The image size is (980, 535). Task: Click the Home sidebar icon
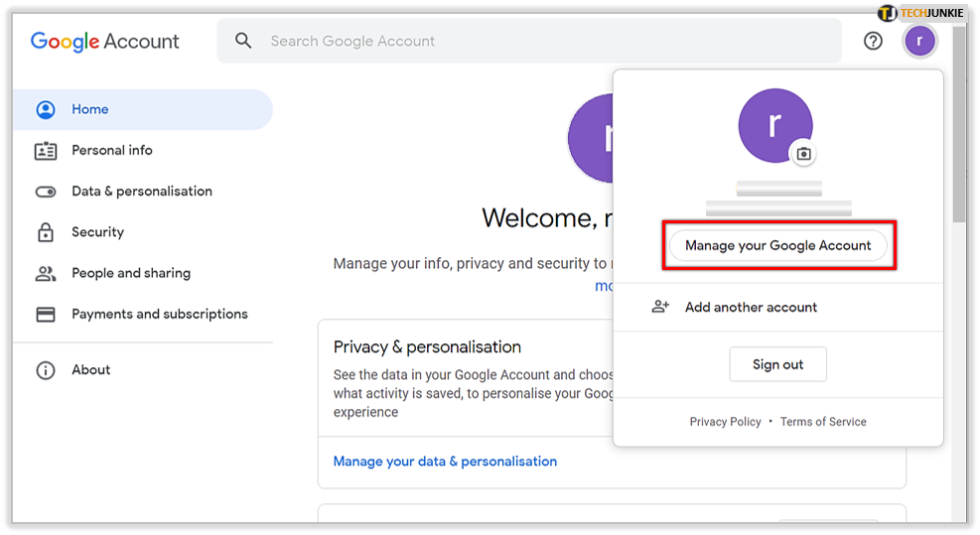46,109
